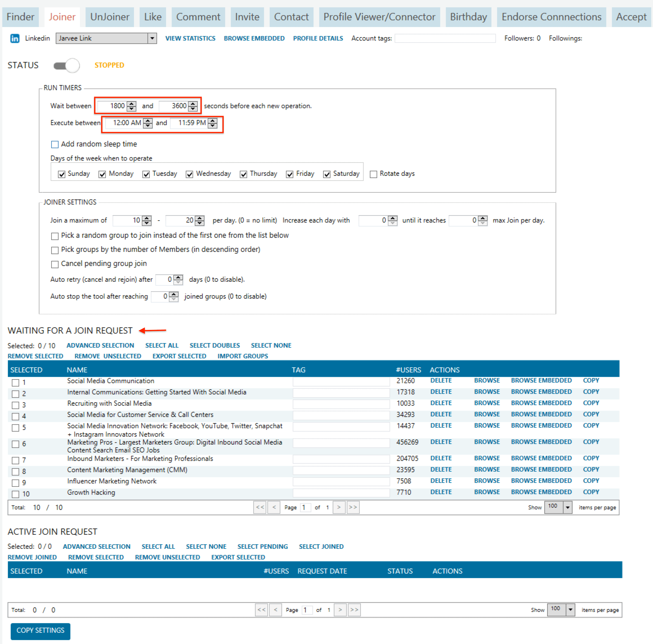The width and height of the screenshot is (653, 644).
Task: Switch to the UnJoiner tab
Action: coord(109,17)
